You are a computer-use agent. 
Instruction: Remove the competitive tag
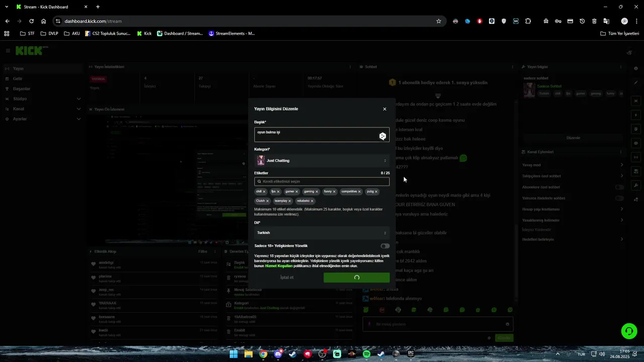click(x=359, y=192)
